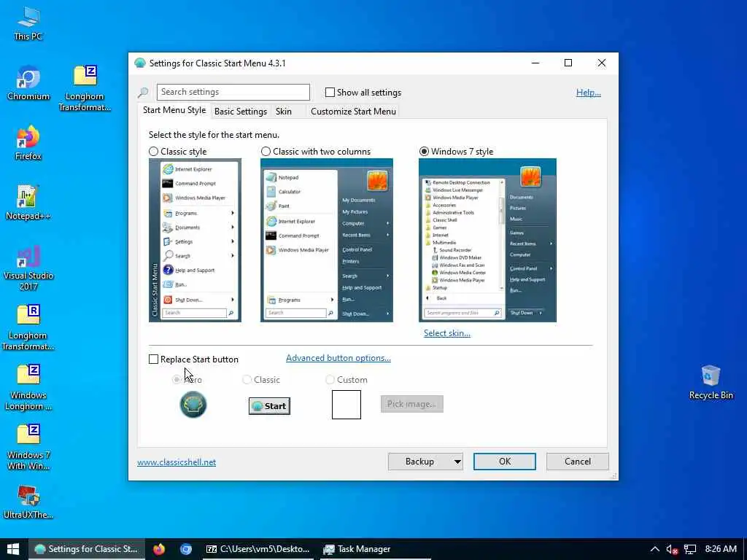The width and height of the screenshot is (747, 560).
Task: Click Settings for Classic Start taskbar button
Action: coord(87,549)
